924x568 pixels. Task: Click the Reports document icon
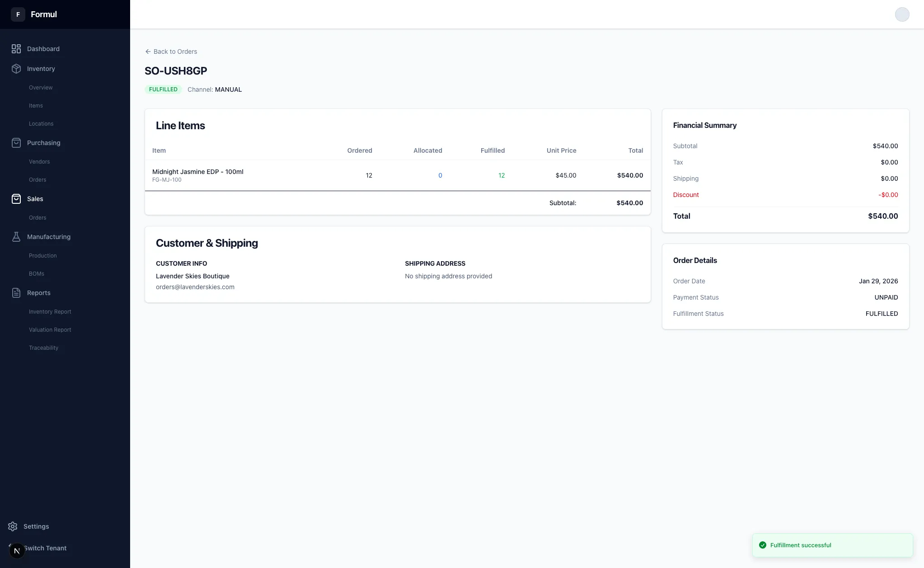coord(16,293)
